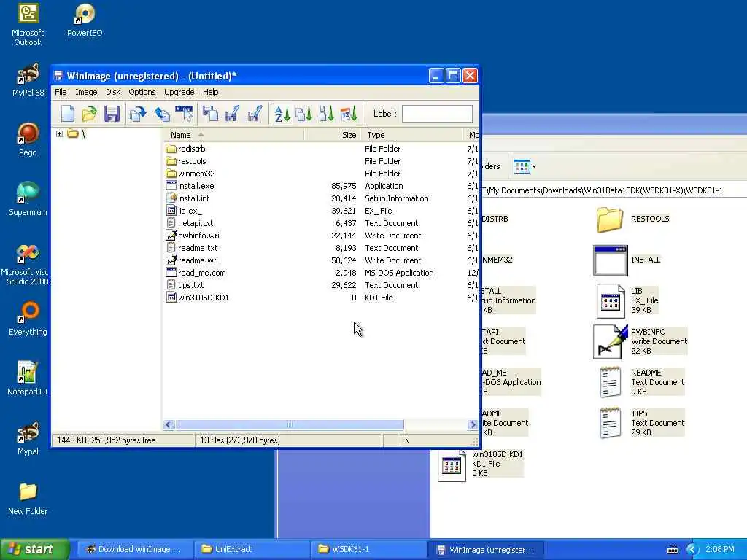747x560 pixels.
Task: Open Everything desktop shortcut
Action: (x=28, y=319)
